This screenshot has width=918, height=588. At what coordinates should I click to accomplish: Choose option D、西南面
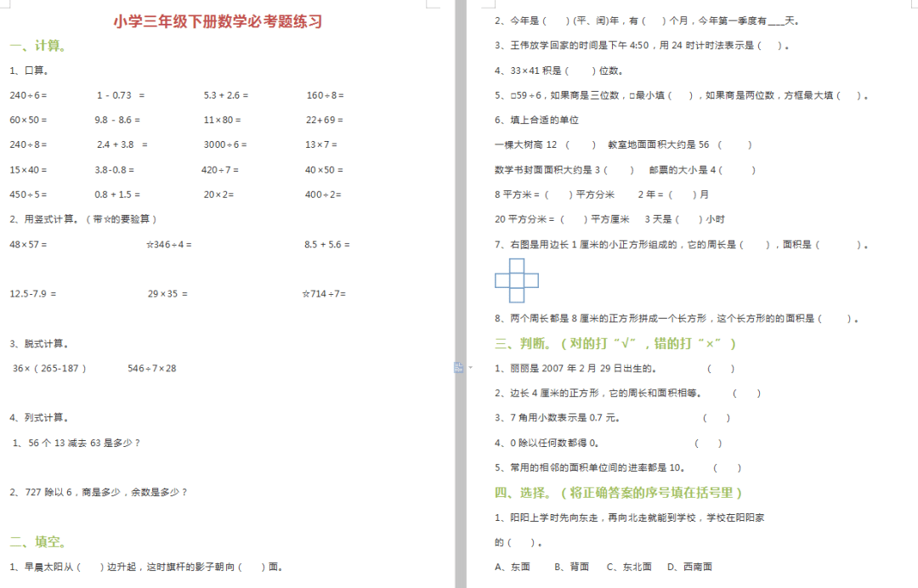(x=689, y=566)
